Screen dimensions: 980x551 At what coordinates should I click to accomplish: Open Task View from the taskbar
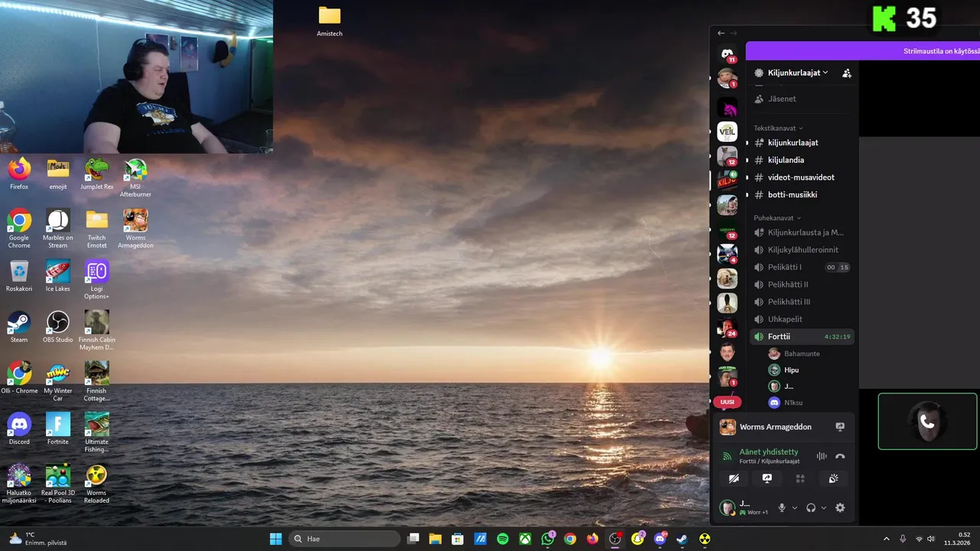[413, 539]
